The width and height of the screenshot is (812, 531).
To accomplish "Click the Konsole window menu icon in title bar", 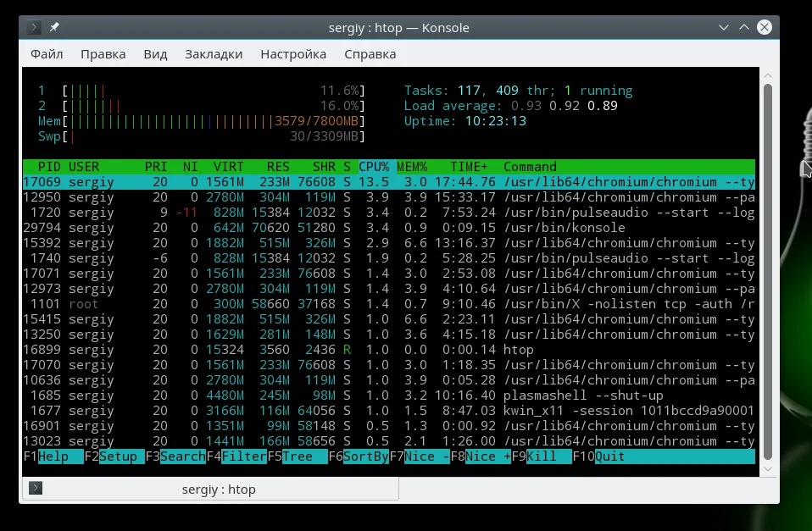I will 34,27.
